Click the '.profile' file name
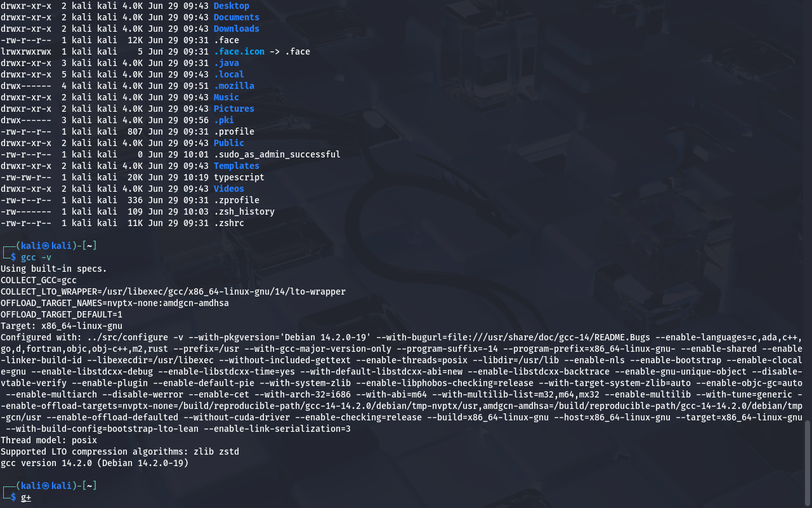This screenshot has width=812, height=508. 234,131
